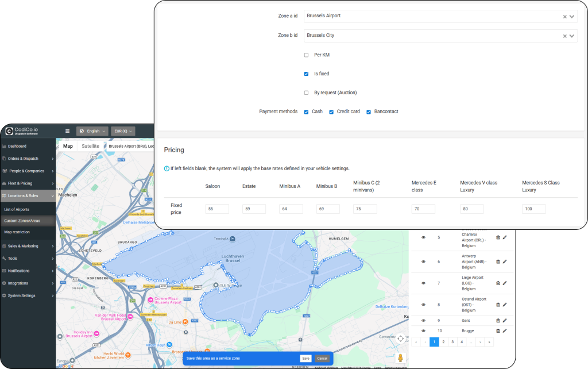Expand Orders & Dispatch sidebar menu
The height and width of the screenshot is (369, 588).
(28, 159)
